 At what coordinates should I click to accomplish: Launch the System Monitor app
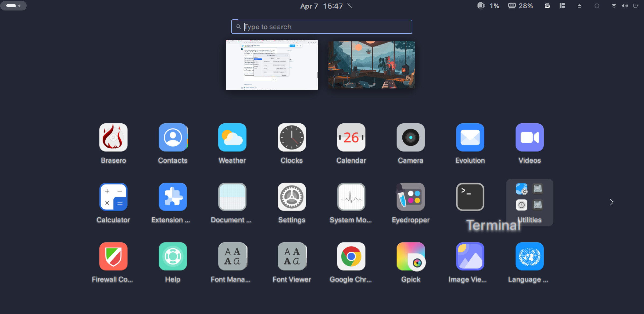(x=351, y=197)
